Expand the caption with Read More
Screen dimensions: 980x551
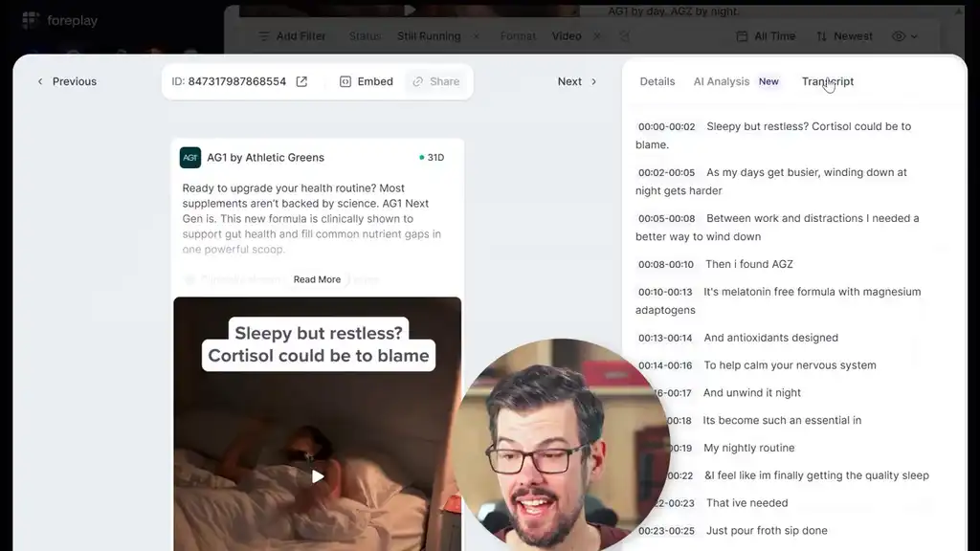pyautogui.click(x=317, y=279)
